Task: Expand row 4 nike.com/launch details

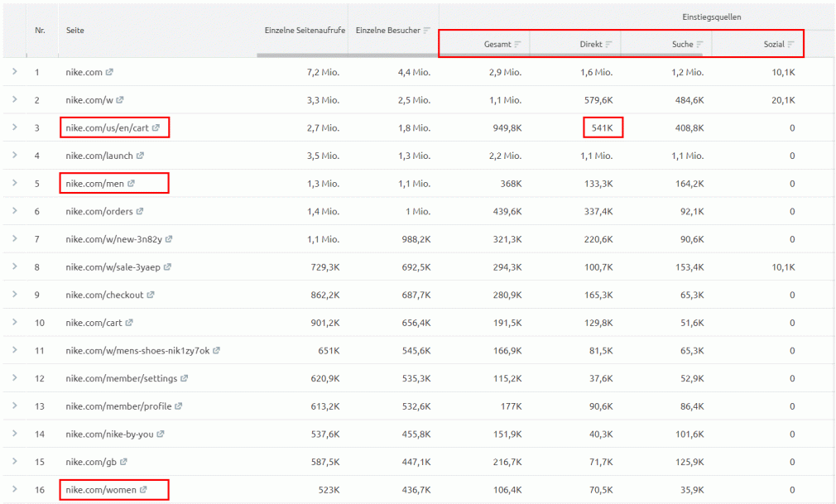Action: (15, 155)
